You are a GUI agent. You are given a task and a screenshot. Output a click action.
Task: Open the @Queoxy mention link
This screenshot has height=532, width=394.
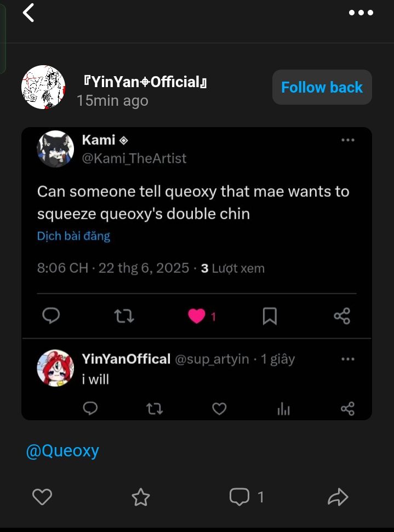[62, 450]
